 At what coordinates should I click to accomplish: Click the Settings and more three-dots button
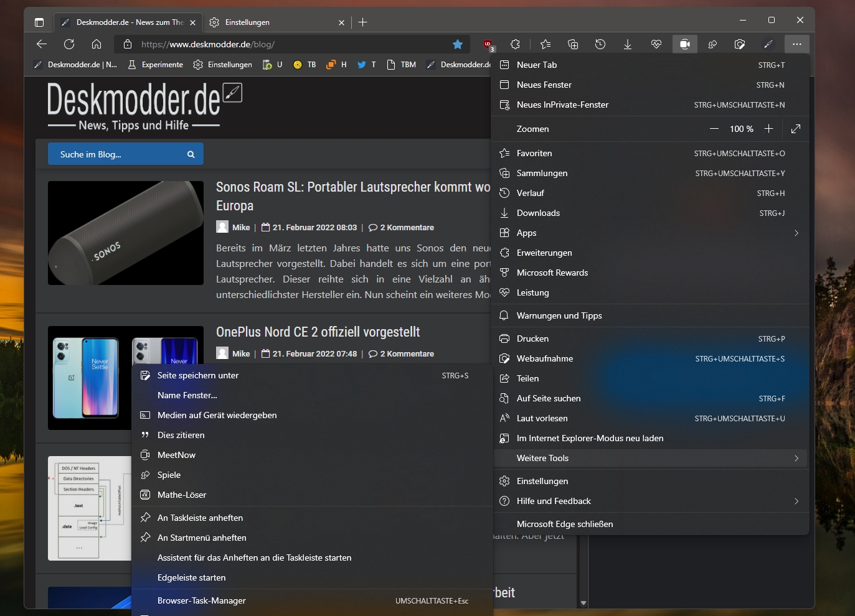point(797,44)
